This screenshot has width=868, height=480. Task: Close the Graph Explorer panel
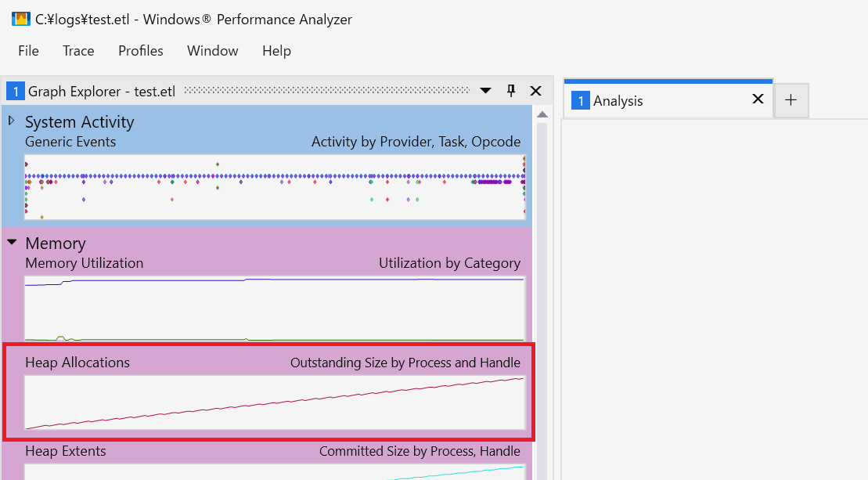pyautogui.click(x=535, y=91)
